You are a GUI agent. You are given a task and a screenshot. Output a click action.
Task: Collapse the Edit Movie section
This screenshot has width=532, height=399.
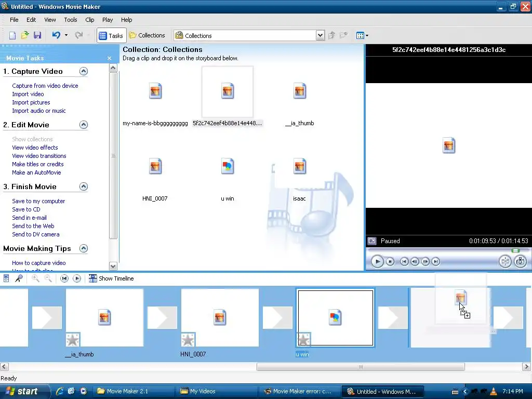pos(84,125)
